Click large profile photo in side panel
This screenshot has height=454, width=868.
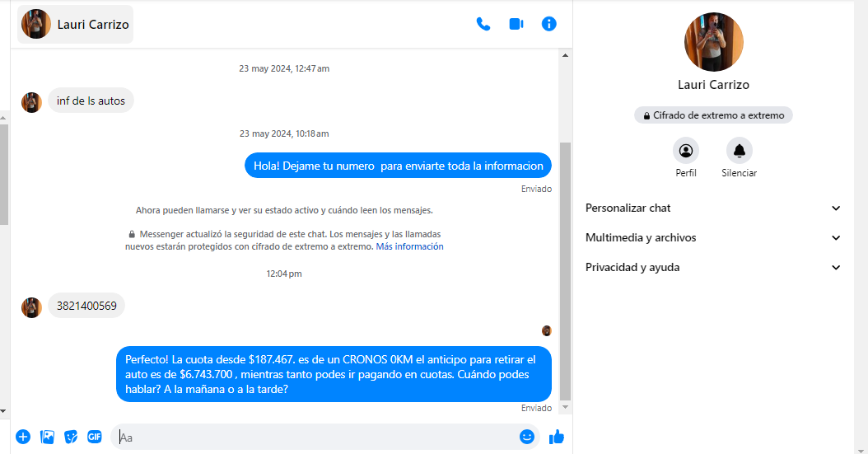point(714,42)
